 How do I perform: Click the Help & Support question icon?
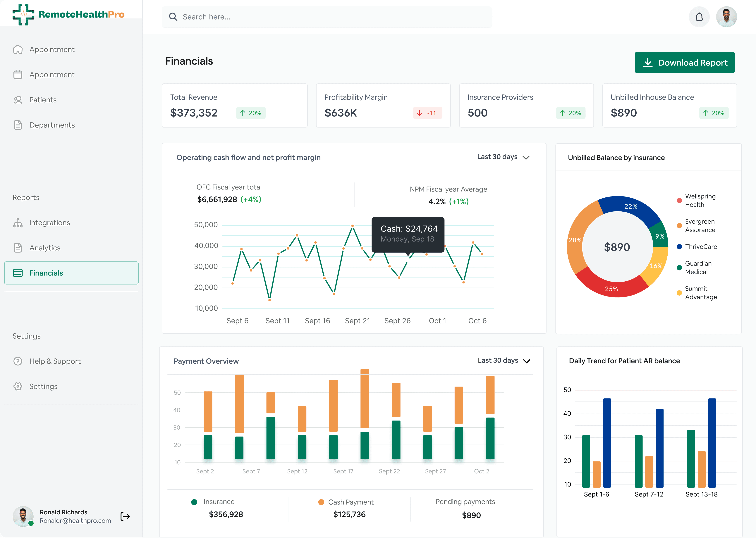tap(18, 361)
